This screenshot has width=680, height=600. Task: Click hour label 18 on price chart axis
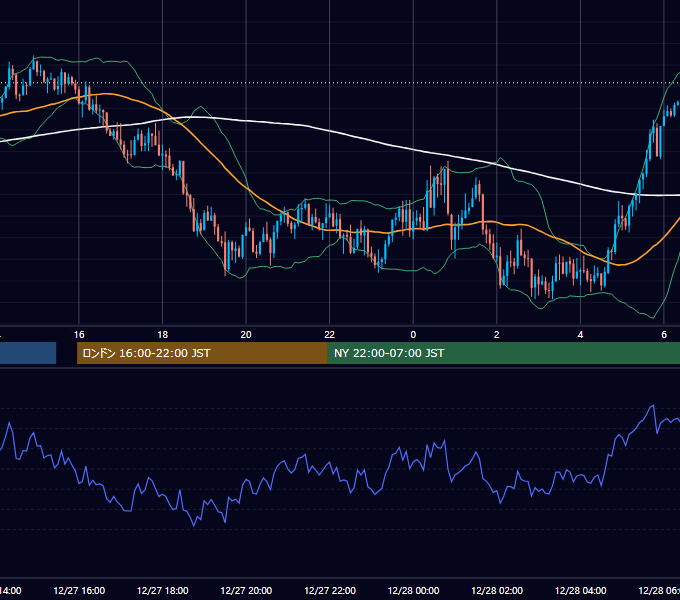pos(163,335)
